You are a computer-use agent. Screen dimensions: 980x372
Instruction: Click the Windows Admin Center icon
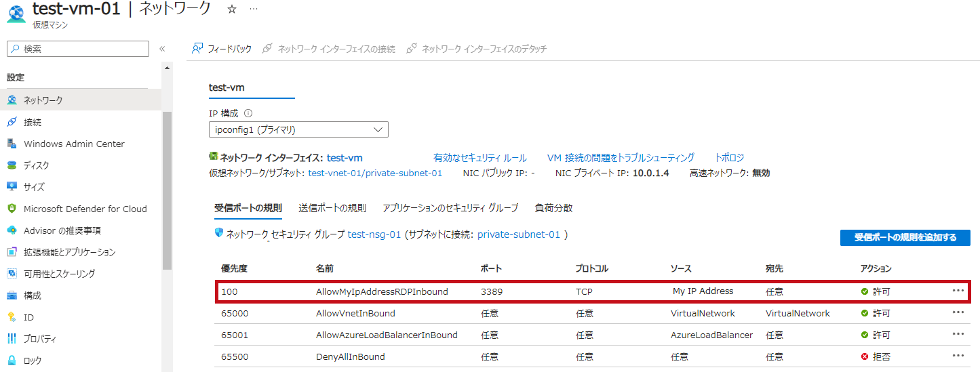[12, 144]
